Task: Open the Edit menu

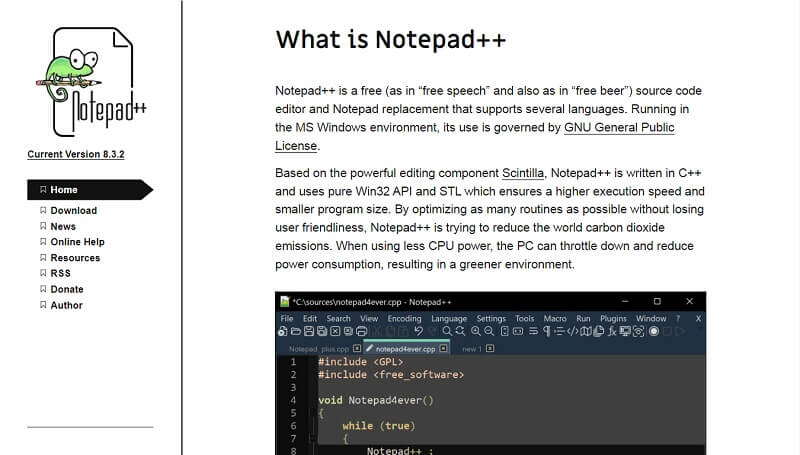Action: (310, 318)
